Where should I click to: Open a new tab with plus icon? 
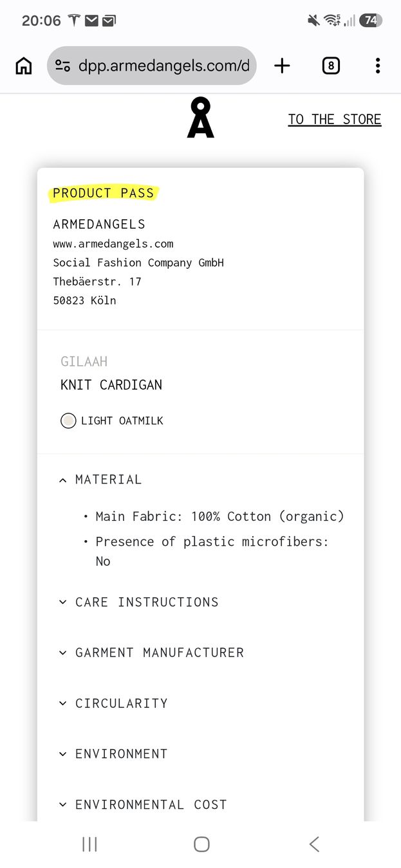pyautogui.click(x=282, y=66)
